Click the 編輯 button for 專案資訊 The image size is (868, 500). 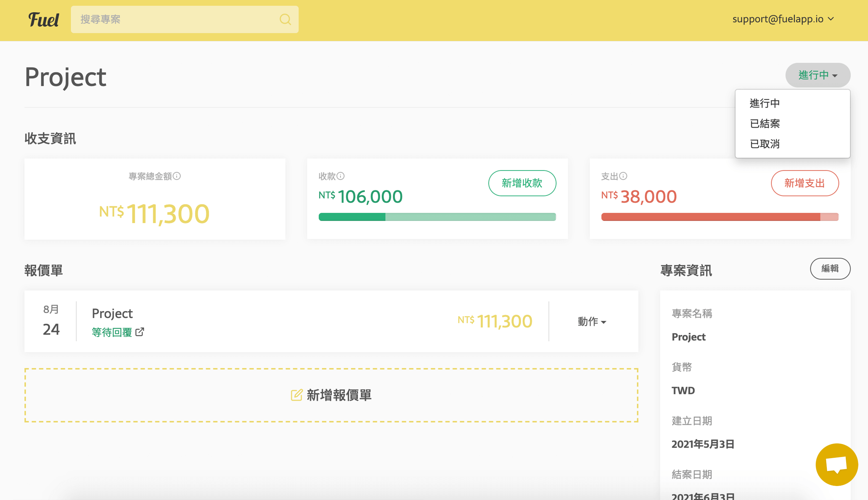point(830,269)
